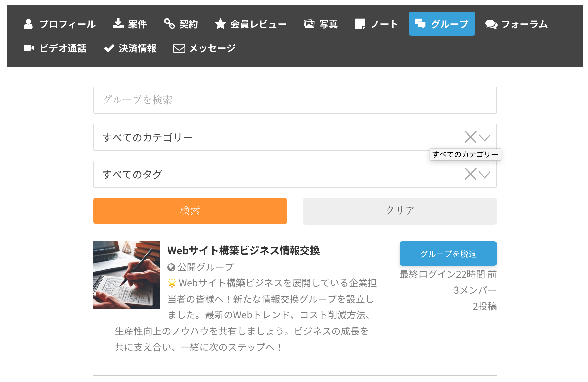Screen dimensions: 588x382
Task: Click the download icon beside 案件
Action: pyautogui.click(x=118, y=24)
